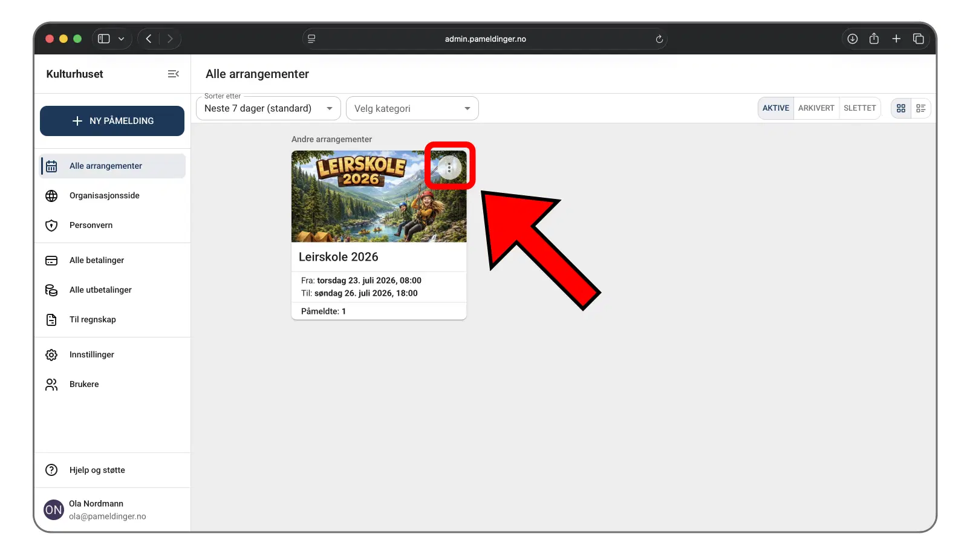
Task: Open Alle utbetalinger in sidebar
Action: tap(100, 290)
